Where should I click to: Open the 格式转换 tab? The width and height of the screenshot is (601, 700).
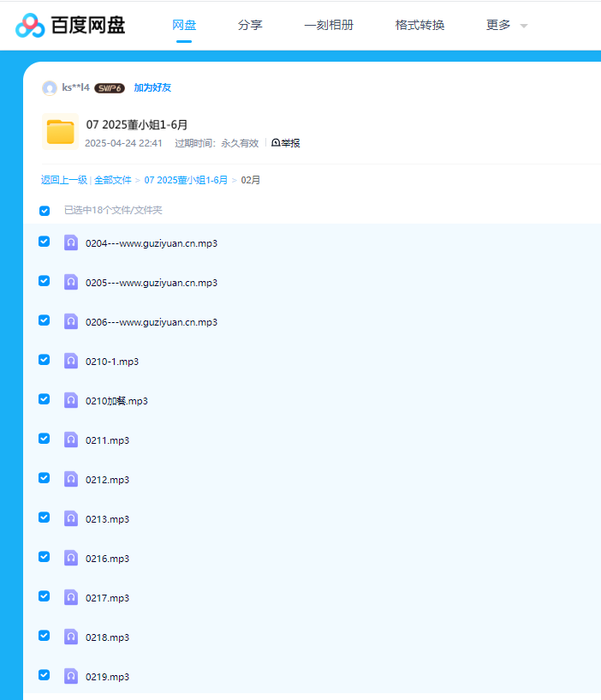point(420,26)
